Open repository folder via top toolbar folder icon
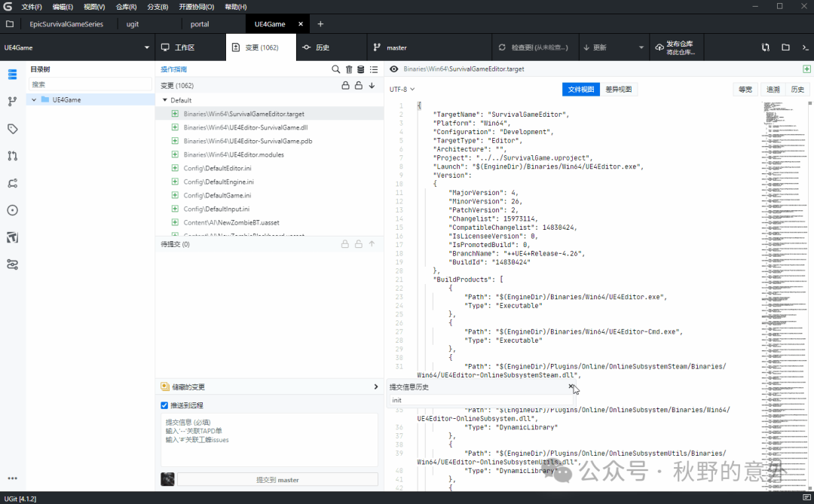 (x=785, y=47)
